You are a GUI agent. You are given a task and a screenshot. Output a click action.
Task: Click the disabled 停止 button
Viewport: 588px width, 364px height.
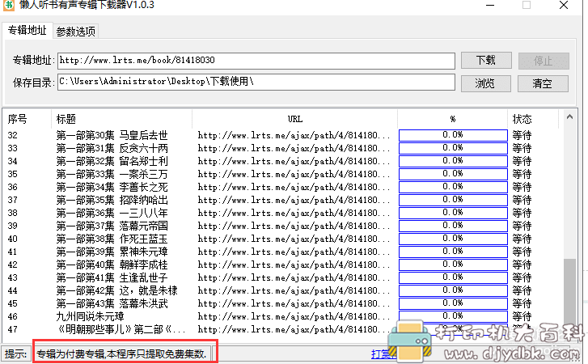pyautogui.click(x=544, y=61)
